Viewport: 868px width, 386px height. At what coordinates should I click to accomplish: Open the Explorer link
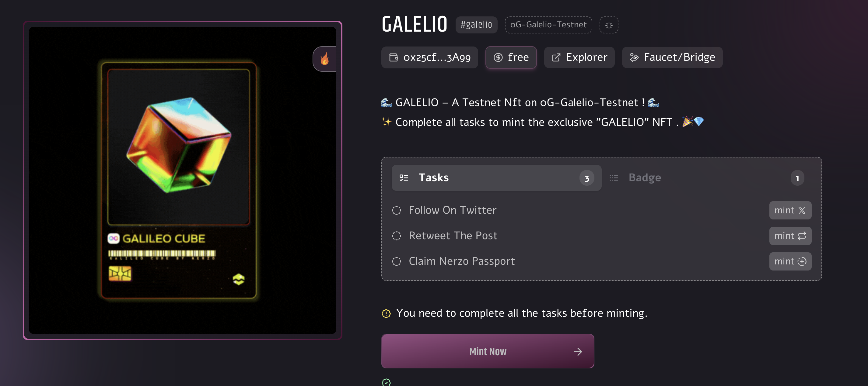click(579, 57)
